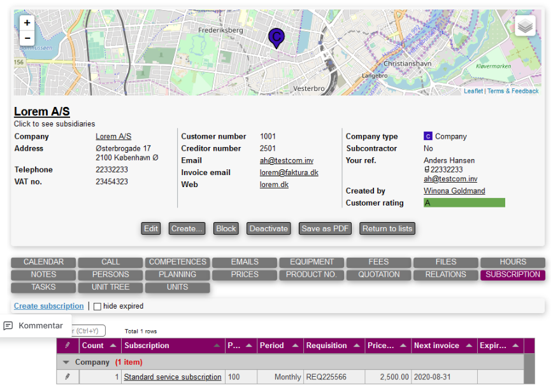Click the table search input field
Image resolution: width=560 pixels, height=392 pixels.
tap(89, 331)
